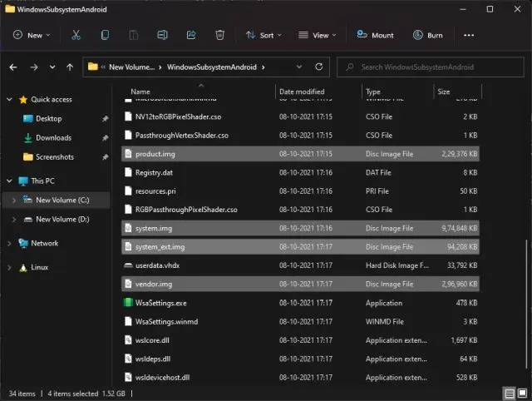This screenshot has height=401, width=532.
Task: Go up one folder level arrow
Action: click(70, 67)
